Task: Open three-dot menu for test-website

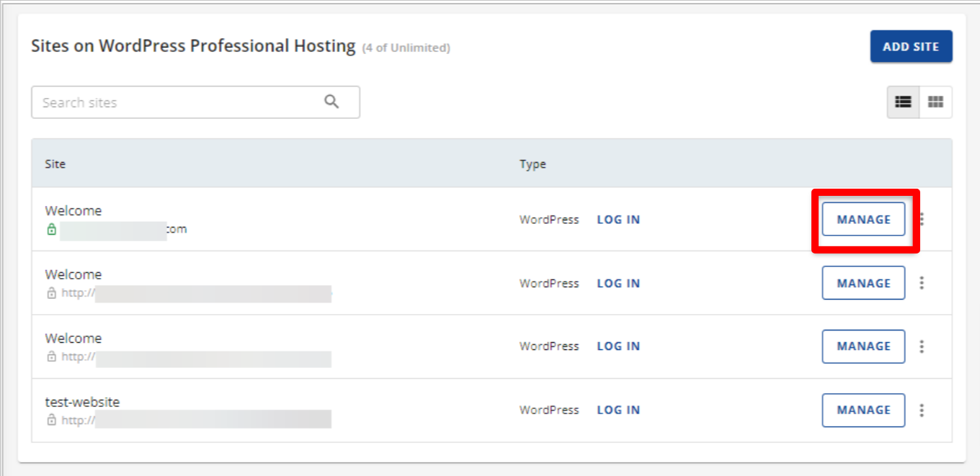Action: 922,410
